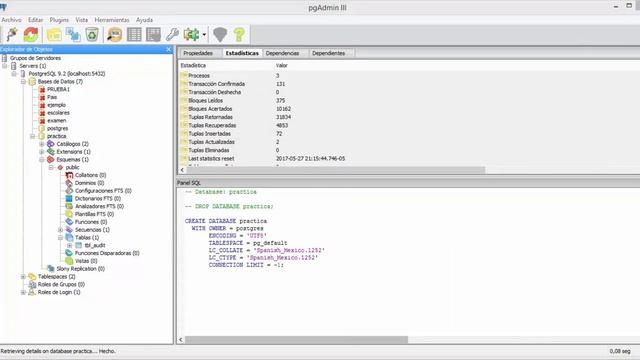Select Slony Replication (0) item
Image resolution: width=640 pixels, height=360 pixels.
(x=80, y=269)
